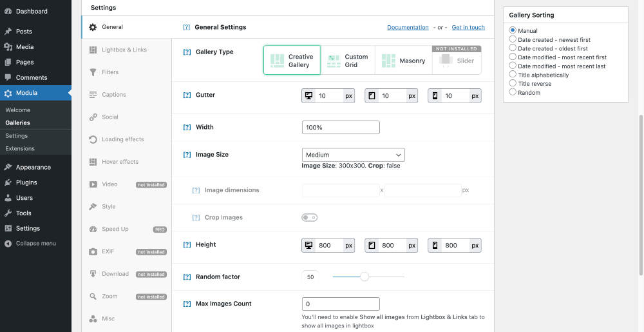Image resolution: width=644 pixels, height=332 pixels.
Task: Open the Plugins admin menu
Action: 26,182
